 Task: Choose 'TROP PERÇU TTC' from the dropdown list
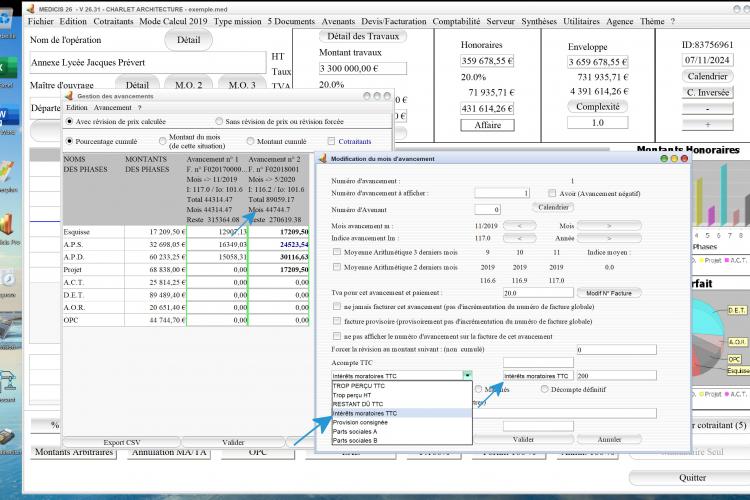(x=402, y=386)
